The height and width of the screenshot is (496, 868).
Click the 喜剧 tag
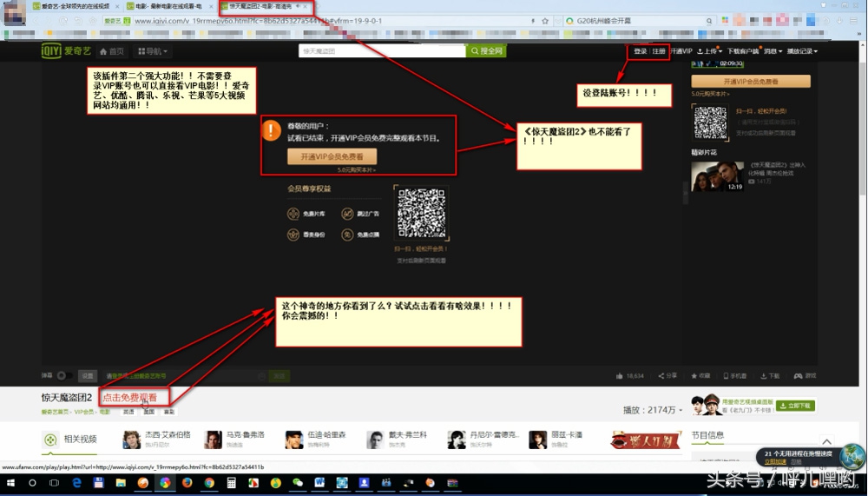[x=169, y=412]
